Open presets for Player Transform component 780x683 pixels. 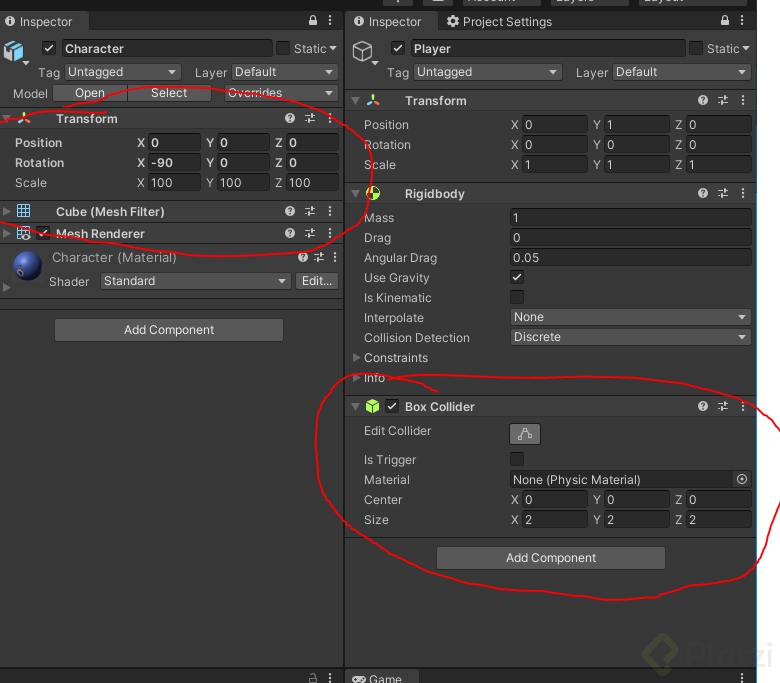pos(723,100)
